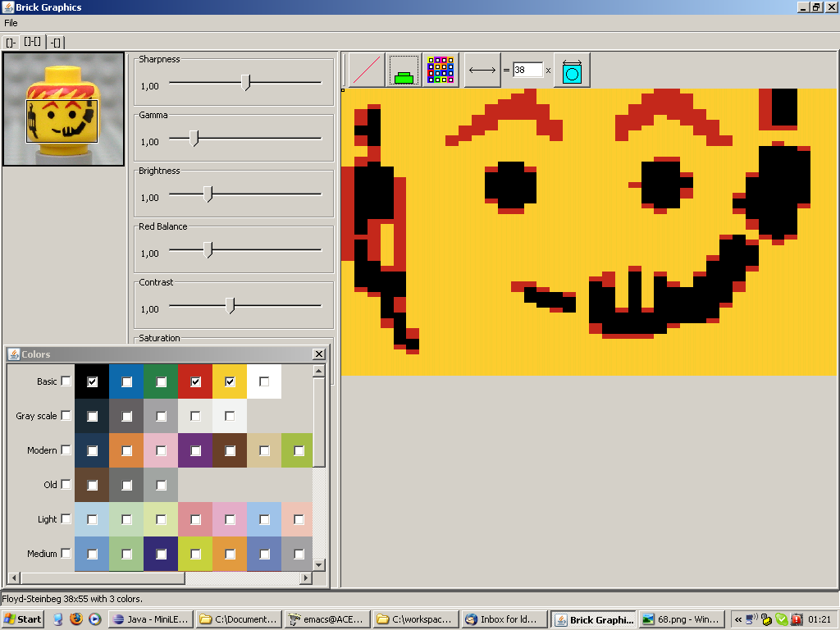Check the Modern color group checkbox

pyautogui.click(x=66, y=450)
